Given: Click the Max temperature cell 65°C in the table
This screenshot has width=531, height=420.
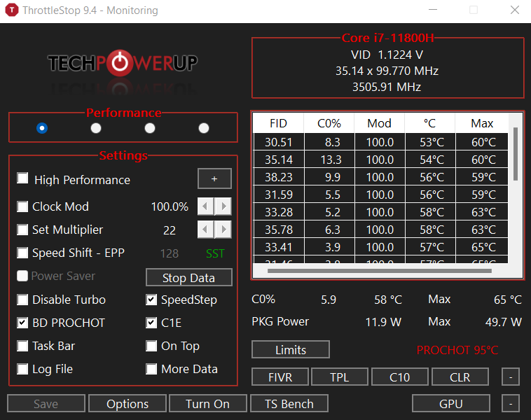Looking at the screenshot, I should (482, 247).
